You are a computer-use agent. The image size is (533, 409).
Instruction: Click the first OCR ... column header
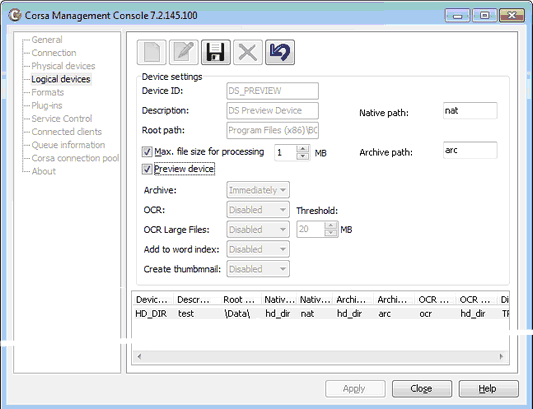click(x=435, y=300)
